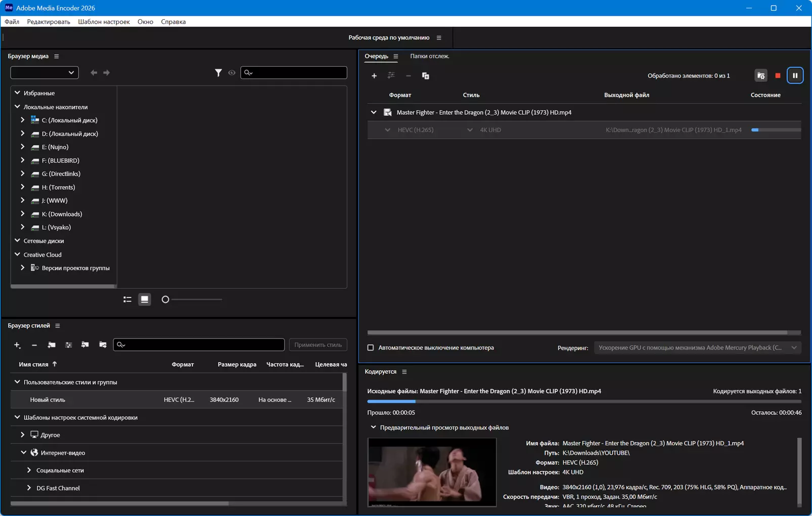Collapse the Избранные tree section

pos(18,93)
